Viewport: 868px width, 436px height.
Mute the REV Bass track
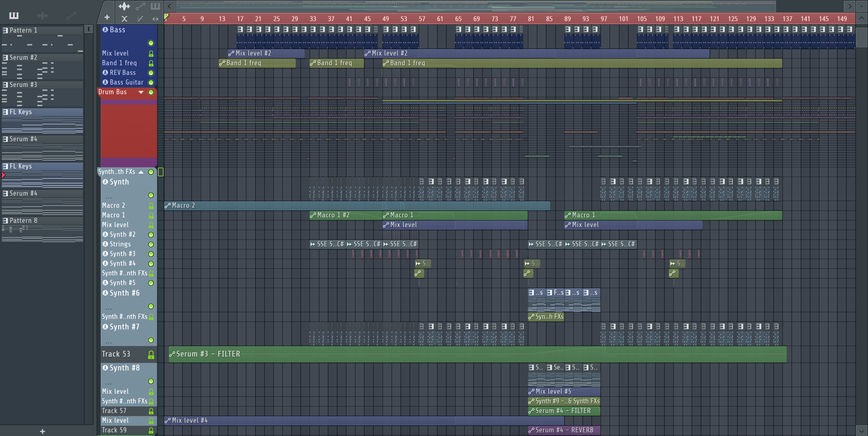151,73
